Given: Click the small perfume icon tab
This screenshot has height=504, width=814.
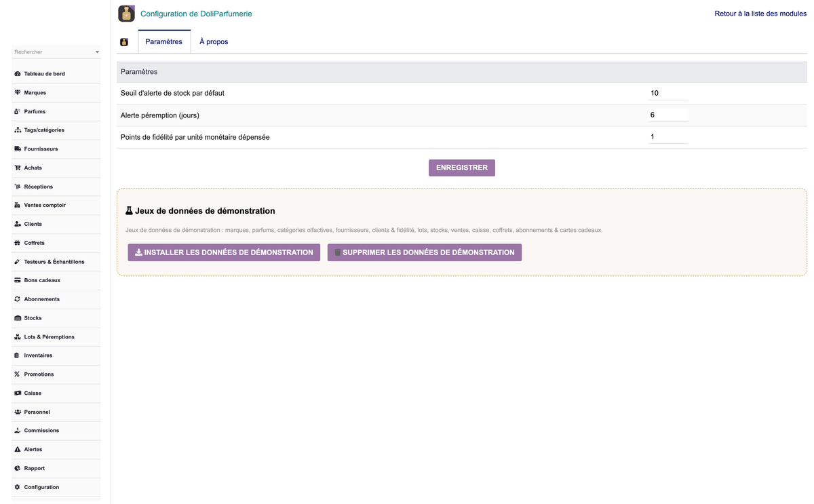Looking at the screenshot, I should coord(124,42).
